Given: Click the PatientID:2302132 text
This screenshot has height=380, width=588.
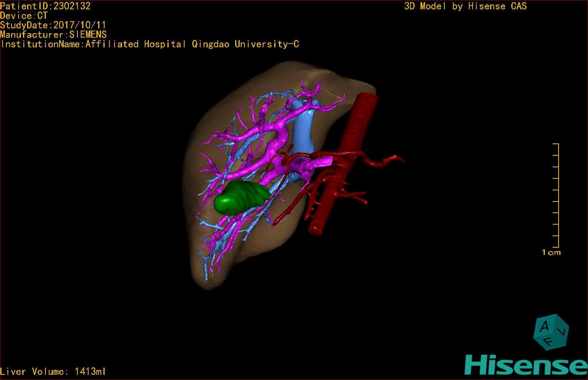Looking at the screenshot, I should pyautogui.click(x=45, y=6).
